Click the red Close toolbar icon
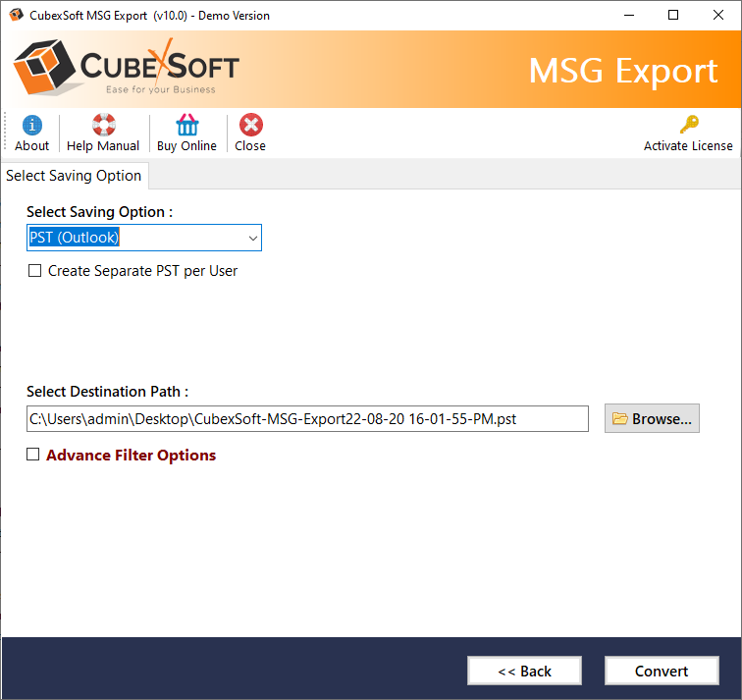Image resolution: width=742 pixels, height=700 pixels. pyautogui.click(x=250, y=126)
